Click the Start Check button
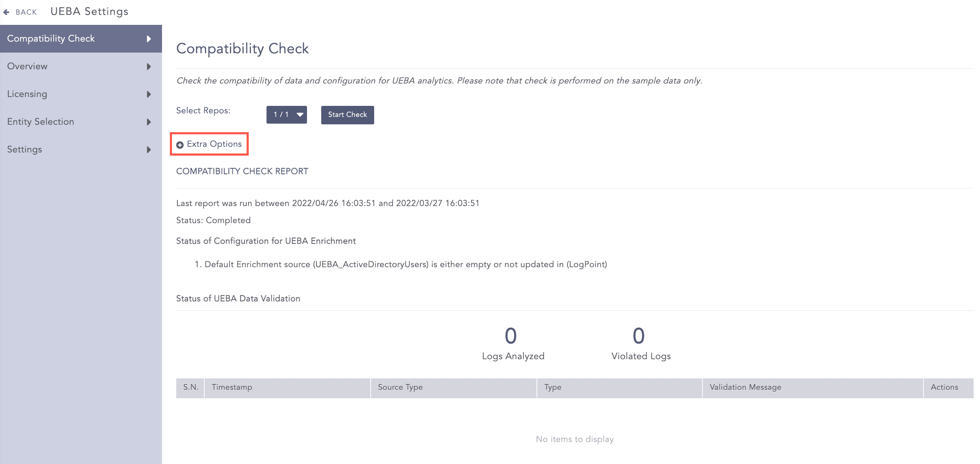980x464 pixels. pos(347,114)
